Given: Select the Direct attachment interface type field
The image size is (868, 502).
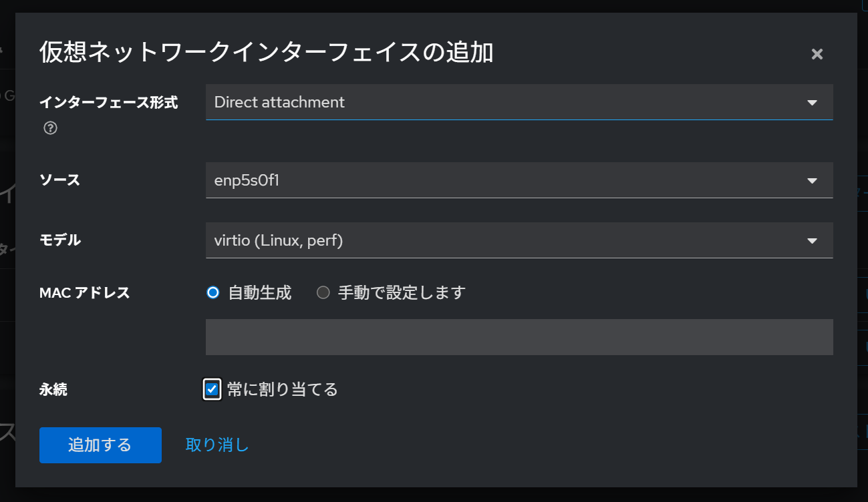Looking at the screenshot, I should coord(519,102).
